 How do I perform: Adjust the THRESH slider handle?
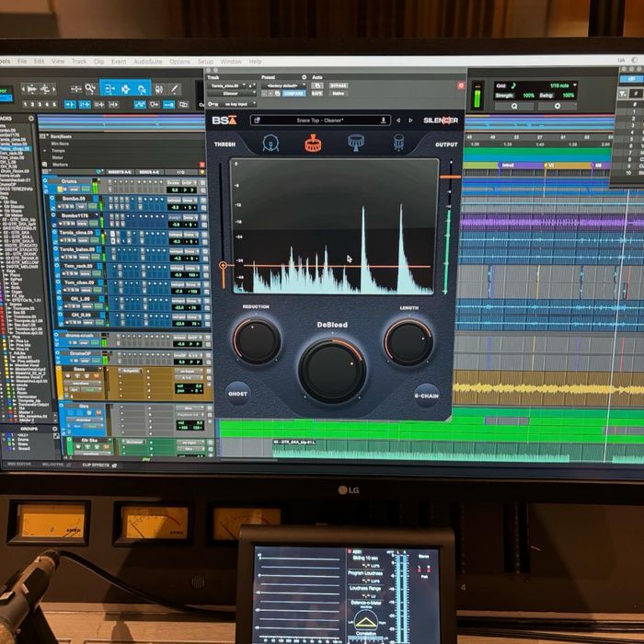(x=223, y=265)
